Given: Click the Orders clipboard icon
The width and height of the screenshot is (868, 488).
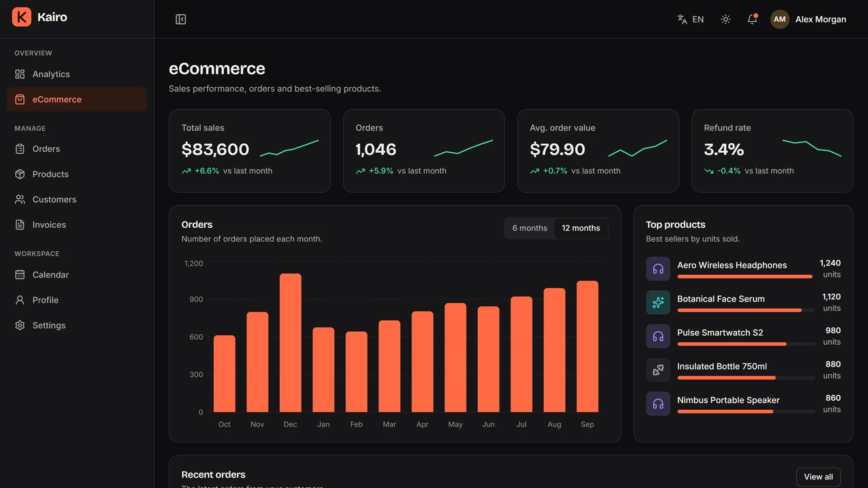Looking at the screenshot, I should pyautogui.click(x=20, y=149).
